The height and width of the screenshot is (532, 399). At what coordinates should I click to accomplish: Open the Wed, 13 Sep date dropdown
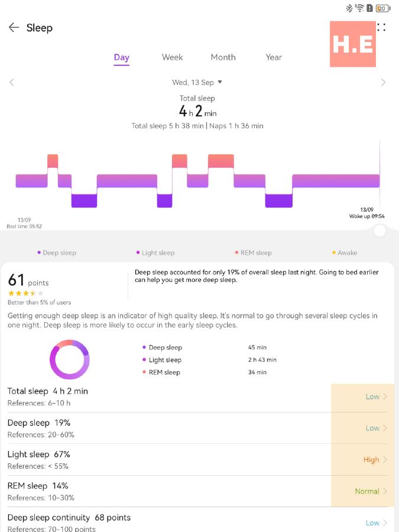197,82
